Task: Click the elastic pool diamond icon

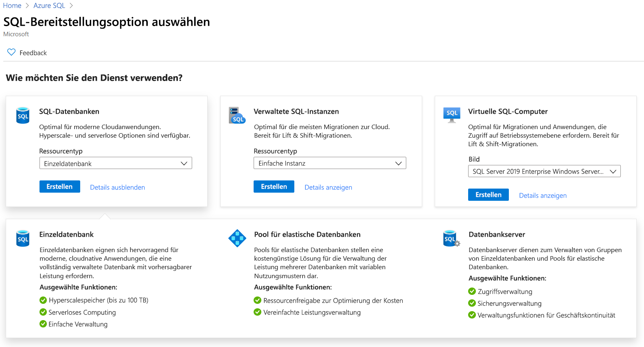Action: coord(237,238)
